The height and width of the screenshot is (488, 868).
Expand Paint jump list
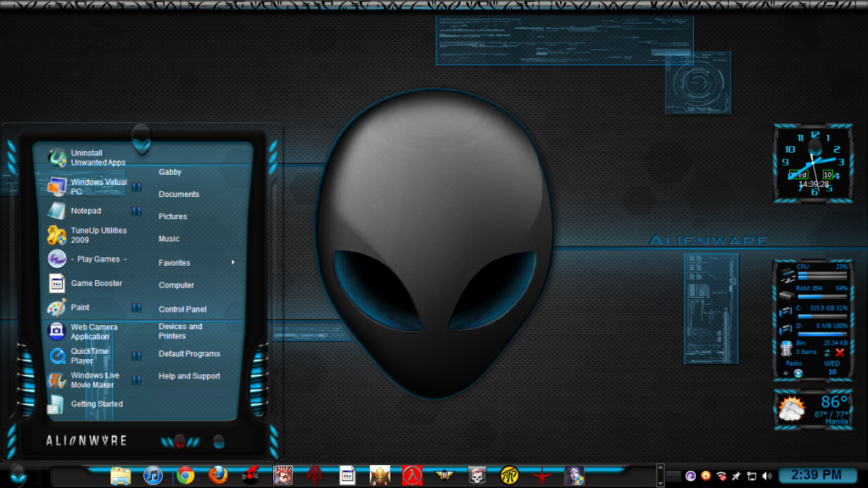(136, 307)
